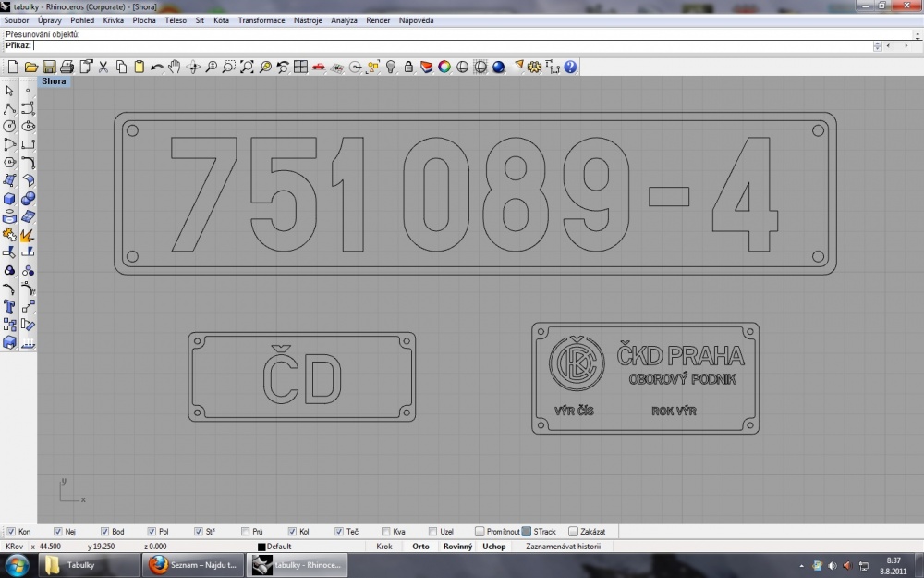Open command history arrows beside Příkaz field

878,46
